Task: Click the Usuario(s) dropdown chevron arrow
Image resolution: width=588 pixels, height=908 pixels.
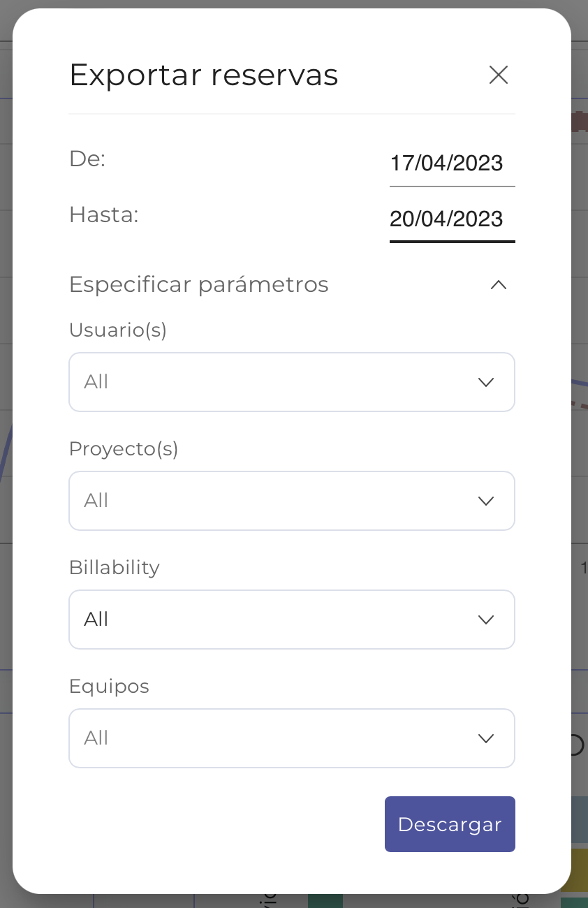Action: [x=486, y=382]
